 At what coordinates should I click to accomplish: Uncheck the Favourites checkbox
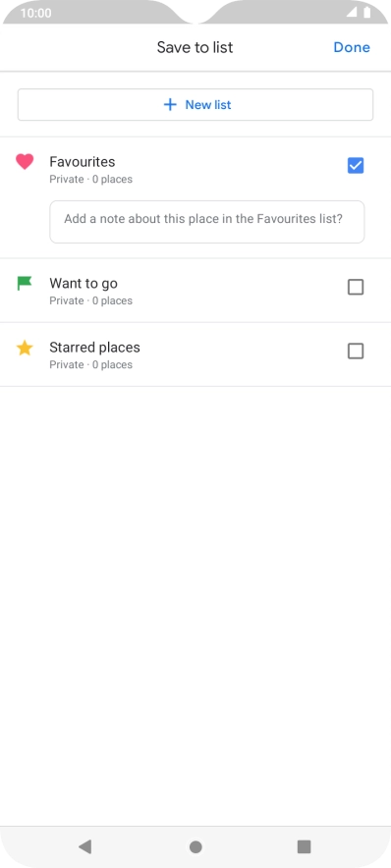coord(356,166)
